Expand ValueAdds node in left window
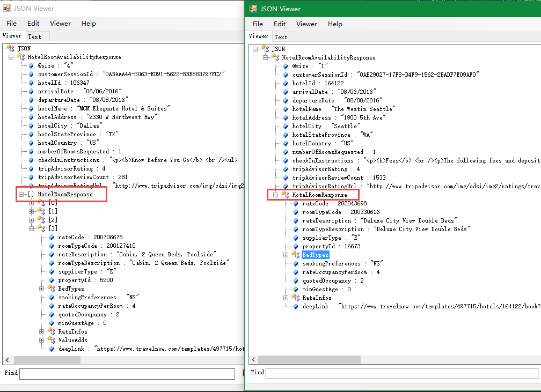This screenshot has height=392, width=541. [x=41, y=341]
